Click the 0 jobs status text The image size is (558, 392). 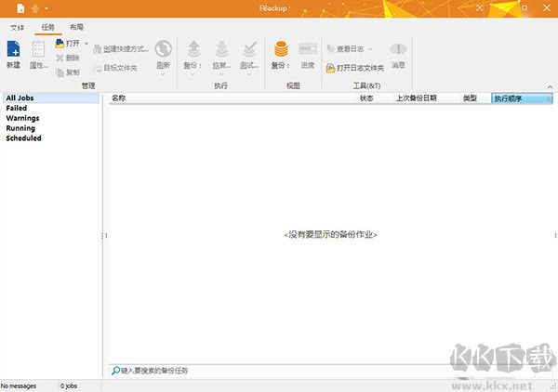tap(69, 385)
